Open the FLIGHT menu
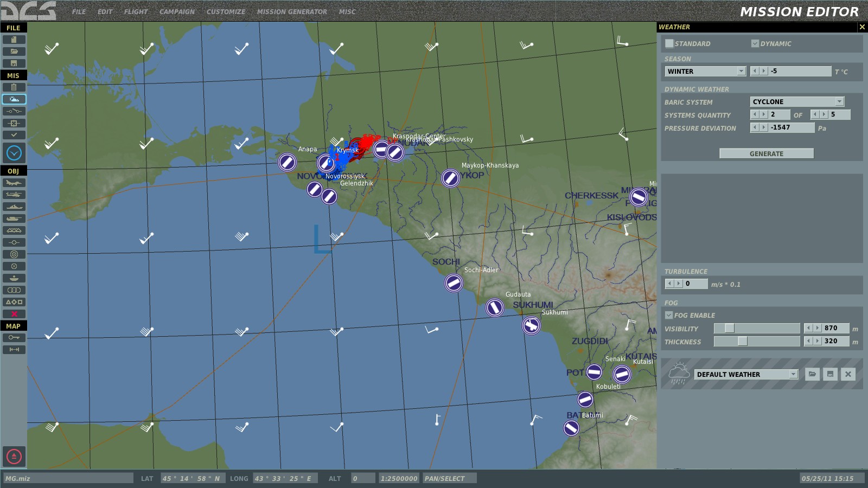 click(136, 11)
